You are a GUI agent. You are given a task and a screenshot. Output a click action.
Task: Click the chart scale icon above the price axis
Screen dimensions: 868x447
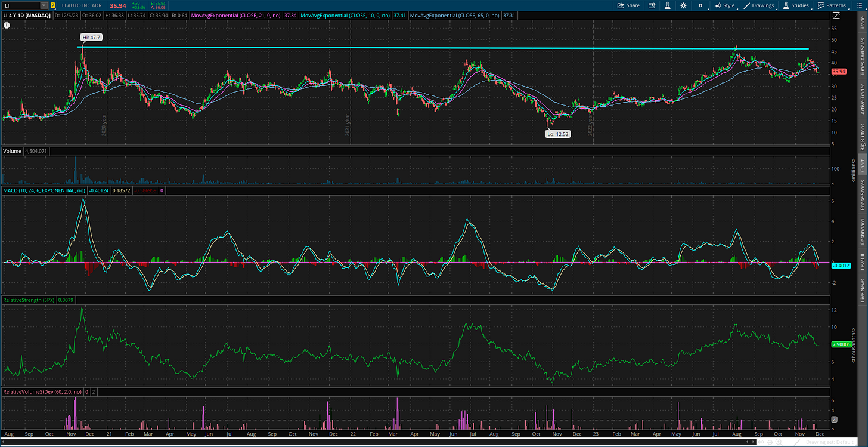click(838, 15)
